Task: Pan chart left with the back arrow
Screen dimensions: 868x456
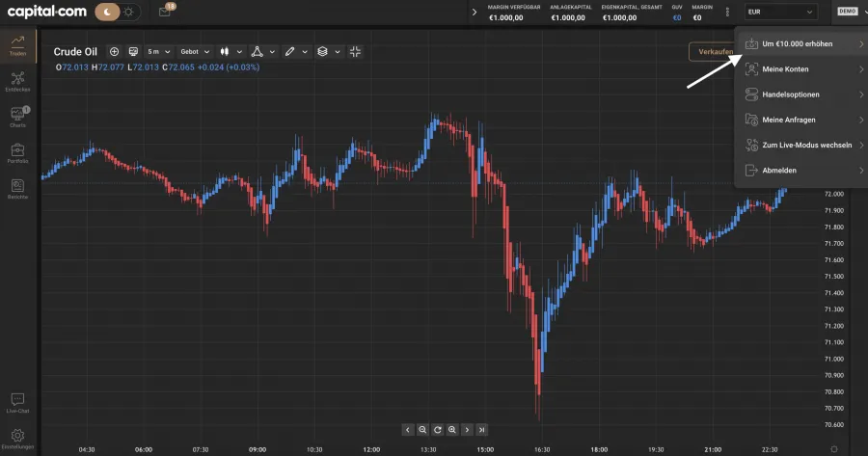Action: 408,429
